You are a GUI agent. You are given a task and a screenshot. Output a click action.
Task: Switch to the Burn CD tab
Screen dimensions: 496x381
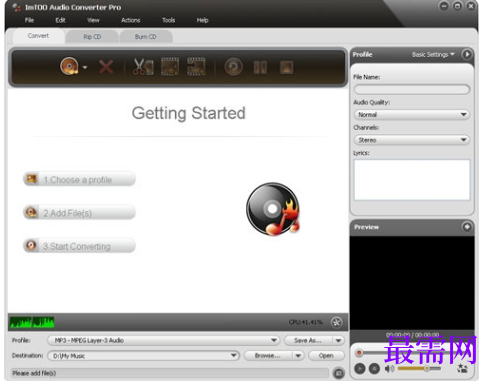pos(145,37)
